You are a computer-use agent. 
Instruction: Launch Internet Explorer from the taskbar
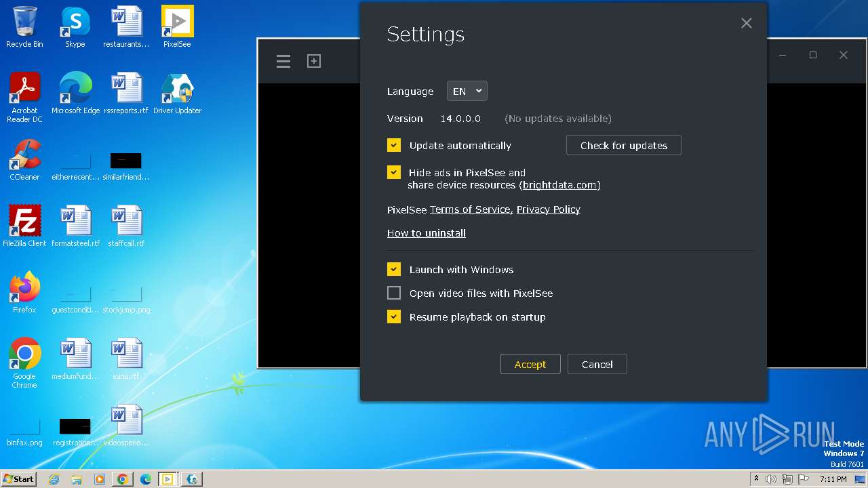(54, 479)
